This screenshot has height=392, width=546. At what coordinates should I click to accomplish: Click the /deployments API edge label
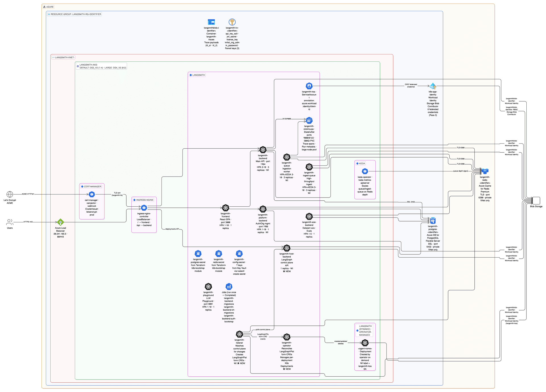172,229
